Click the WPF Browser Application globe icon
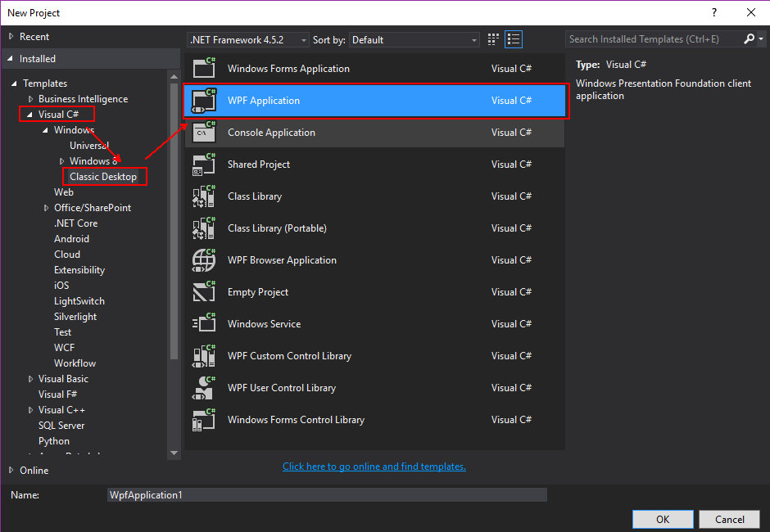 pos(203,260)
